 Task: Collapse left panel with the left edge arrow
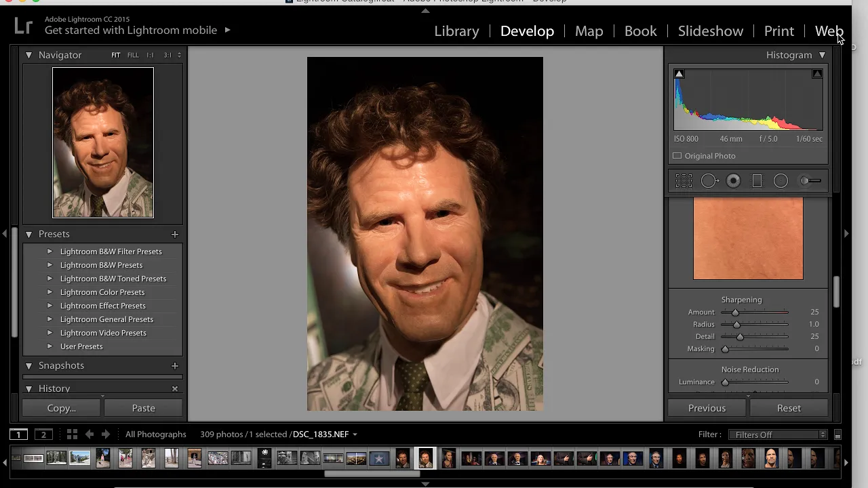click(x=5, y=234)
